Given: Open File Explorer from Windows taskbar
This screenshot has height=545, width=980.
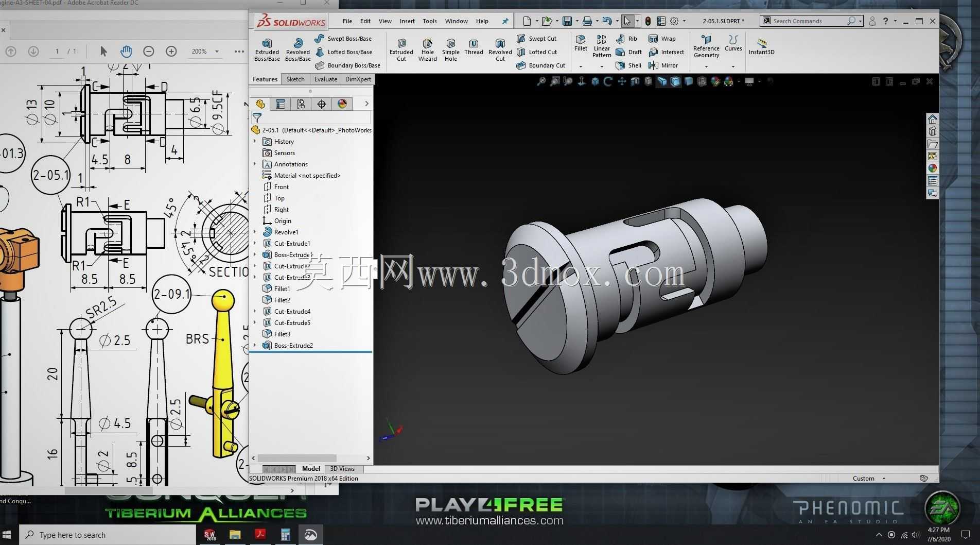Looking at the screenshot, I should (x=235, y=535).
